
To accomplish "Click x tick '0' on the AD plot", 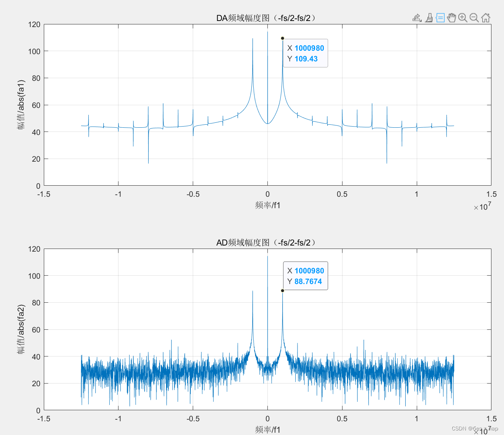I will (x=267, y=419).
